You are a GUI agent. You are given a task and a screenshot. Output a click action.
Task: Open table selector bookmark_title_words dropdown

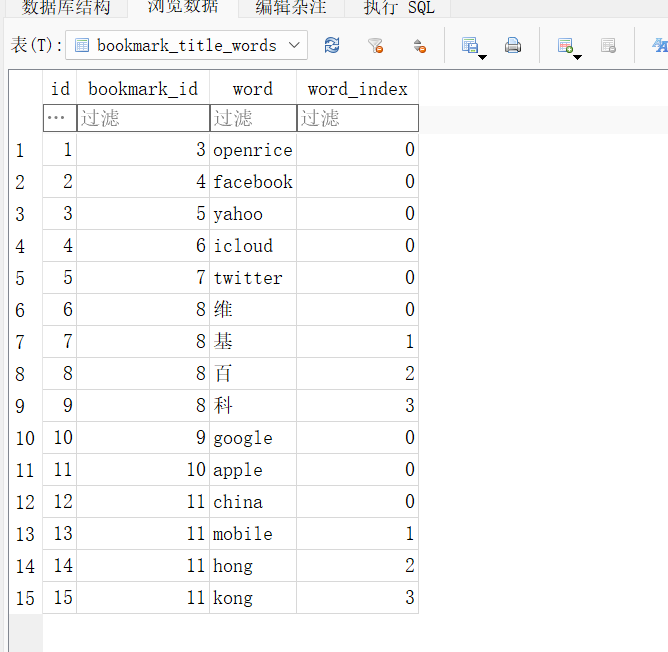coord(187,45)
